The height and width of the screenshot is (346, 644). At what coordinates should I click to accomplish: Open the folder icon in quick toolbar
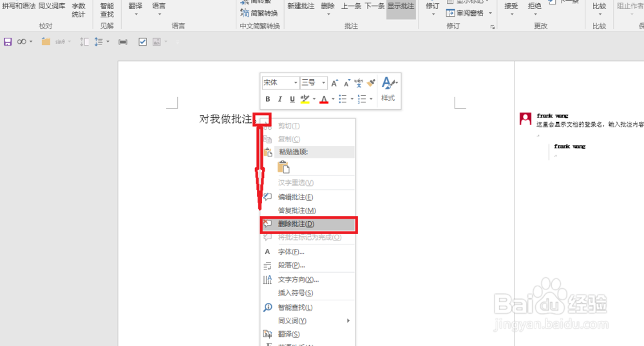46,42
